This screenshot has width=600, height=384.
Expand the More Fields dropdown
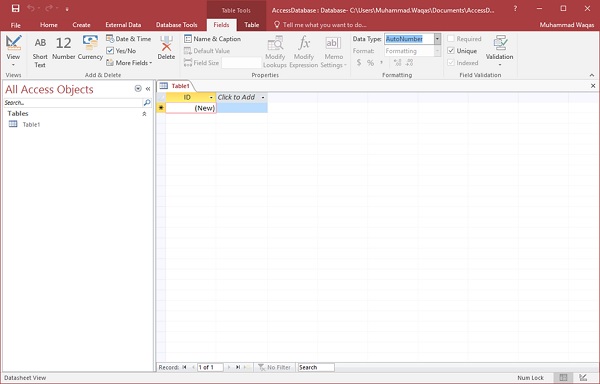click(129, 63)
